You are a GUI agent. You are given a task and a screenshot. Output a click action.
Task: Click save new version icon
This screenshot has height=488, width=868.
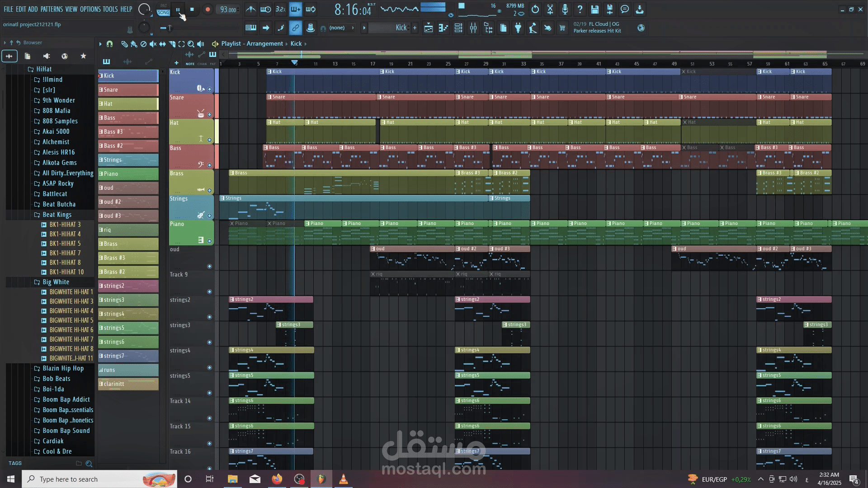pyautogui.click(x=610, y=9)
